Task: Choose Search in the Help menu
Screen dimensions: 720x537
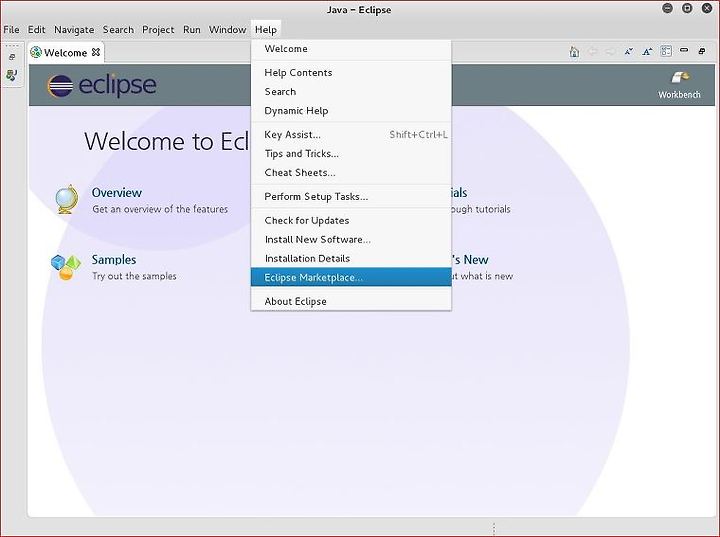Action: 351,91
